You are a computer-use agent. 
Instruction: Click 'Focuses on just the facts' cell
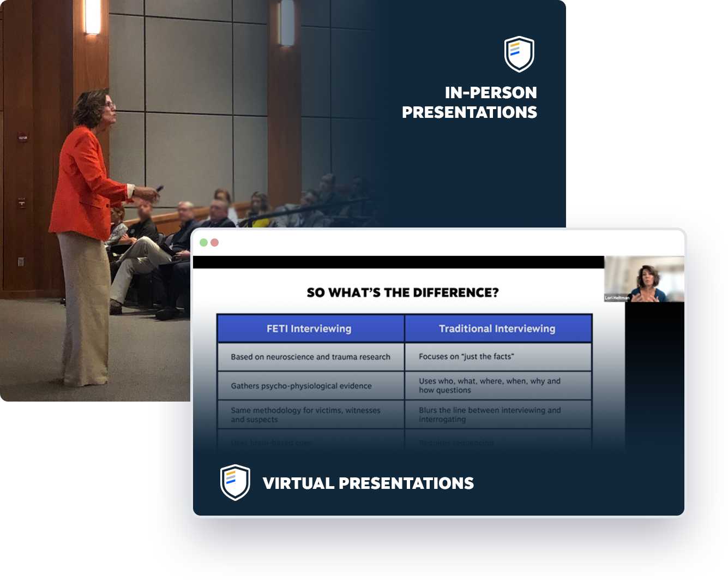tap(498, 357)
